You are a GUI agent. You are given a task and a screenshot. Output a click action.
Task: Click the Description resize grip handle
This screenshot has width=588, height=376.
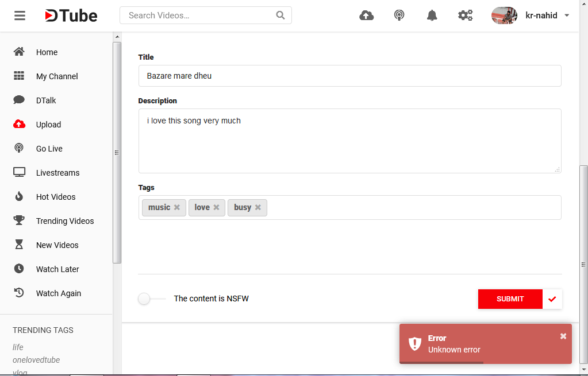point(558,169)
